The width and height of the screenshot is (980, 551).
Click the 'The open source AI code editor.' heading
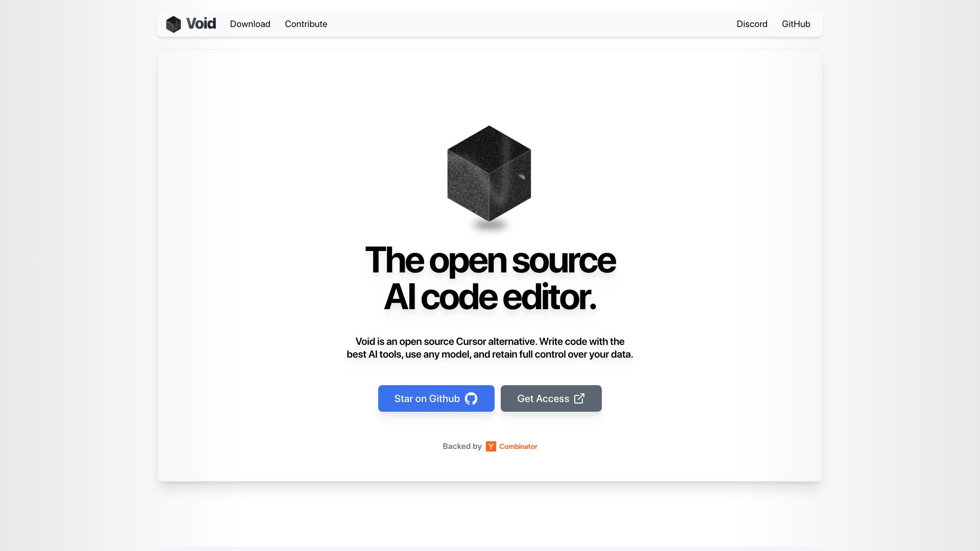[x=490, y=279]
